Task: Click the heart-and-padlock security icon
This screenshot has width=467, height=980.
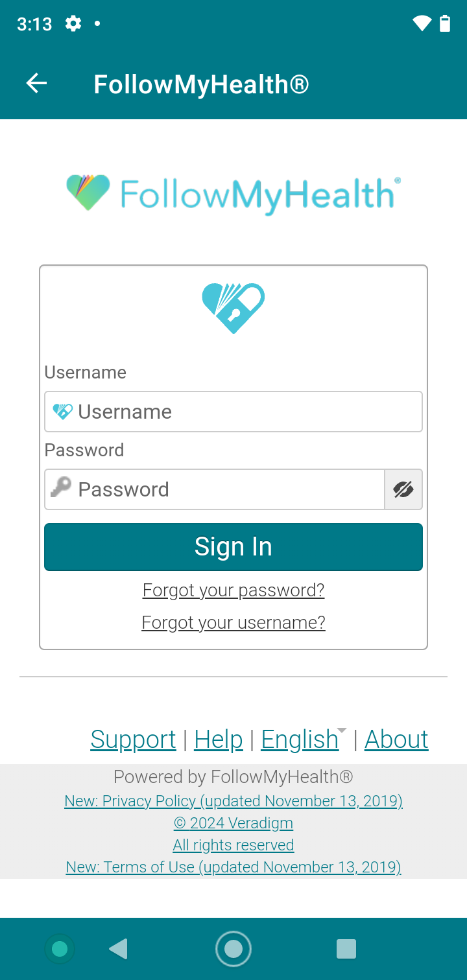Action: [233, 308]
